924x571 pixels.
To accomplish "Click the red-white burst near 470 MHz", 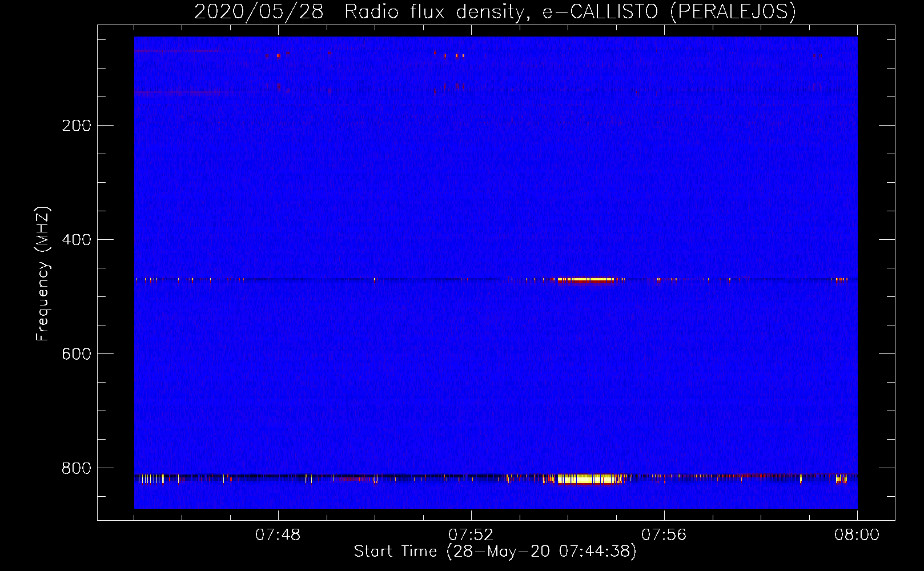I will pyautogui.click(x=586, y=280).
